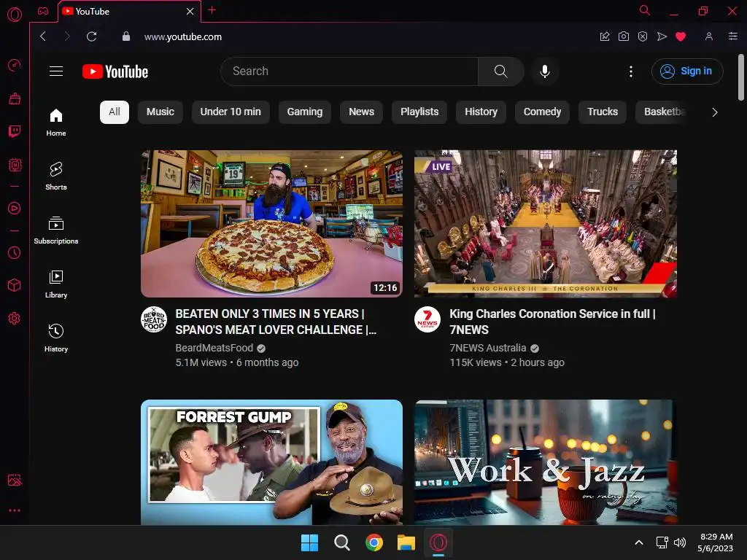Click the site security lock icon
This screenshot has width=747, height=560.
125,36
